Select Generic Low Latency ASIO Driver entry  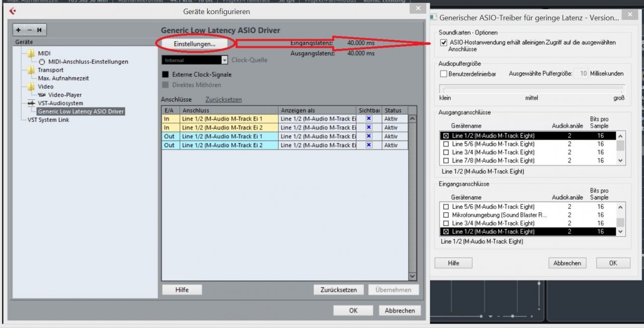[80, 111]
